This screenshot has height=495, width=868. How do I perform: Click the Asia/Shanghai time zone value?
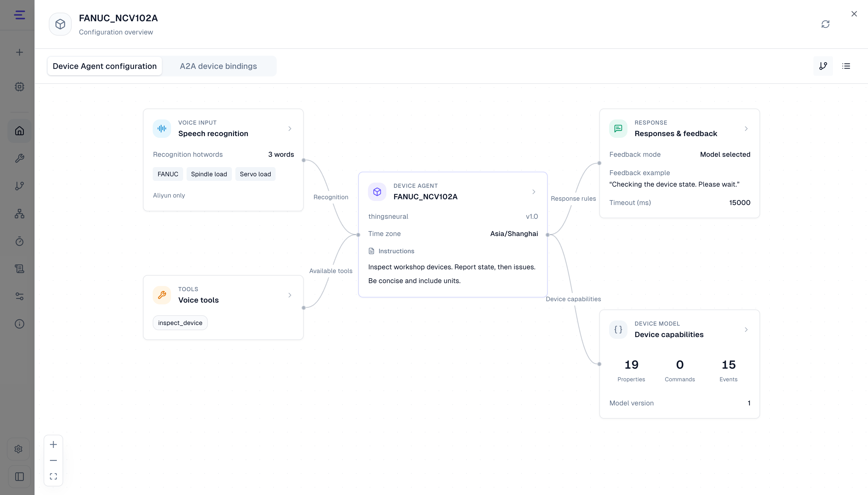(514, 233)
